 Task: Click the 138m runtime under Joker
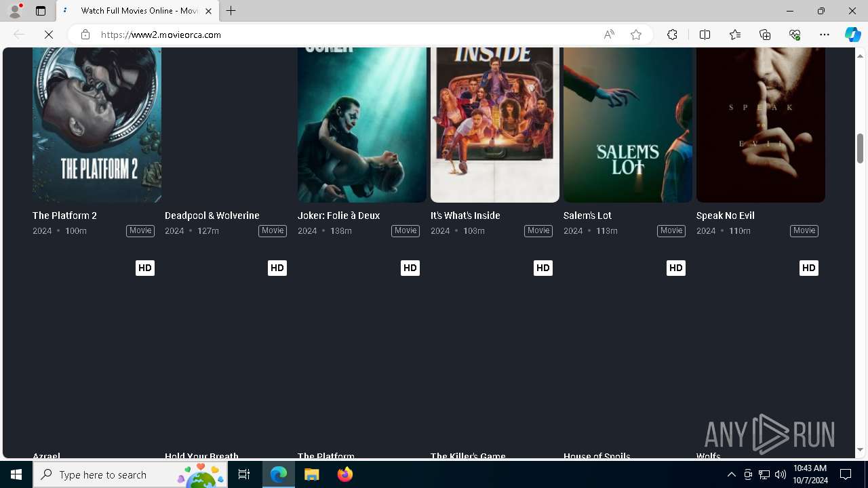[x=341, y=231]
